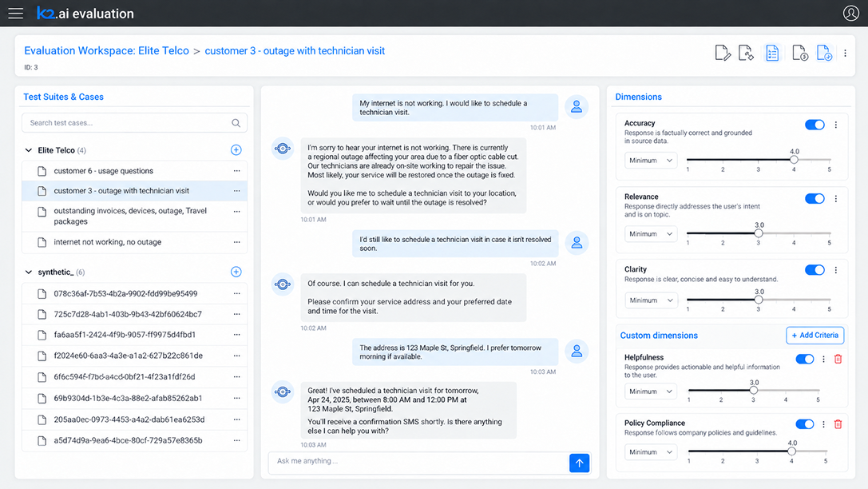Image resolution: width=868 pixels, height=489 pixels.
Task: Delete the Helpfulness custom dimension
Action: pyautogui.click(x=838, y=360)
